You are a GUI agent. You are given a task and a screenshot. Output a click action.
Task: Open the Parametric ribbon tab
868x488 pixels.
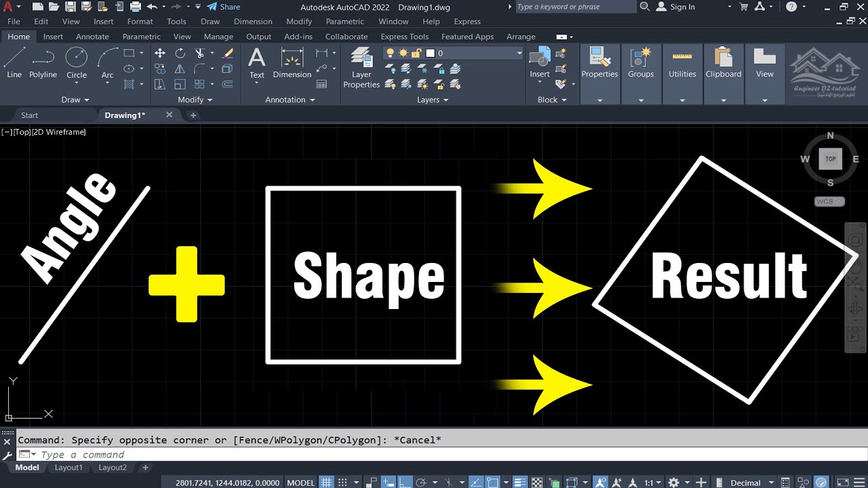point(142,37)
